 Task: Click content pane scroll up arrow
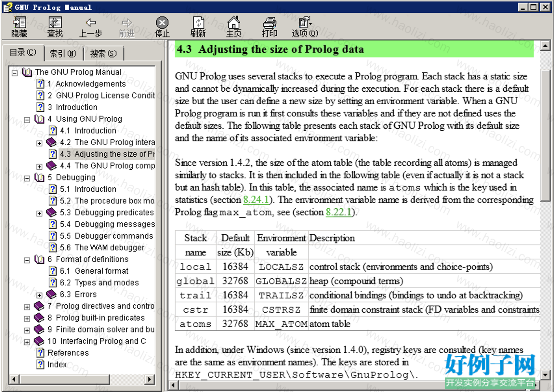tap(545, 46)
